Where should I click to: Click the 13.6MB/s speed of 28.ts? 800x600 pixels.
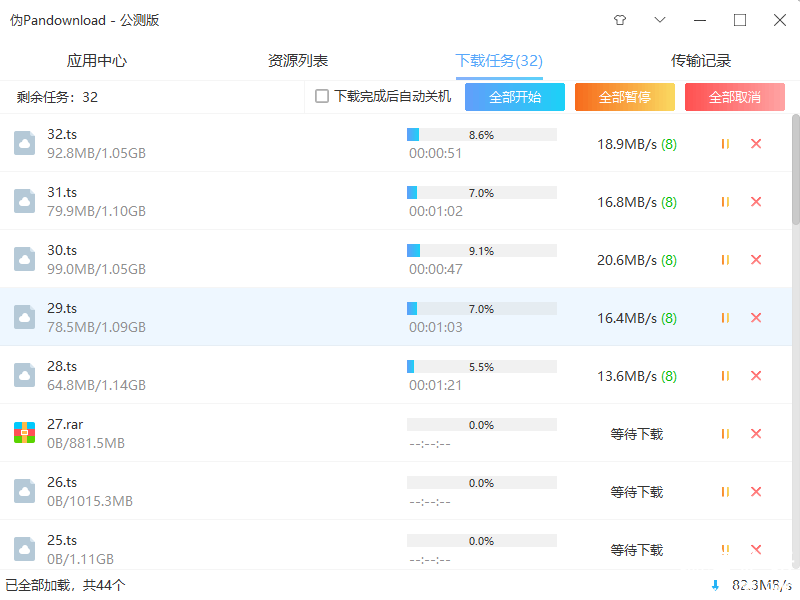pos(627,377)
